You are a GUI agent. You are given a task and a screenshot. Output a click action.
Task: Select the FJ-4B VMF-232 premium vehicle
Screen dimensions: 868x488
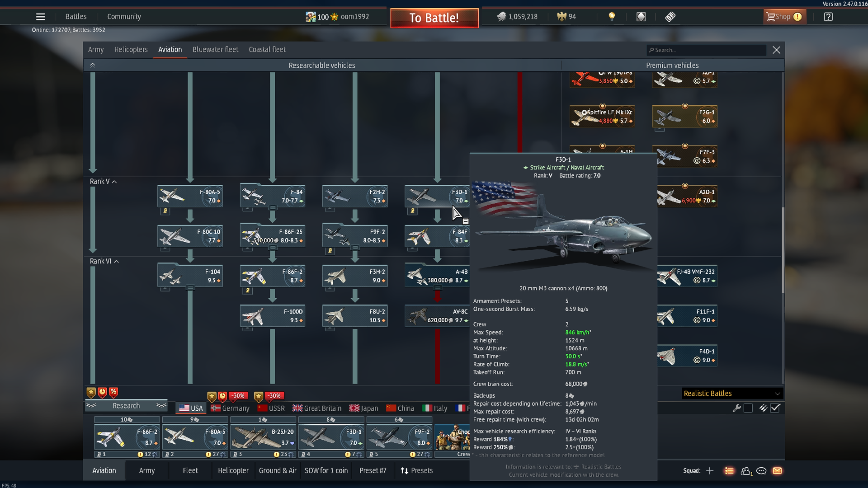click(687, 276)
